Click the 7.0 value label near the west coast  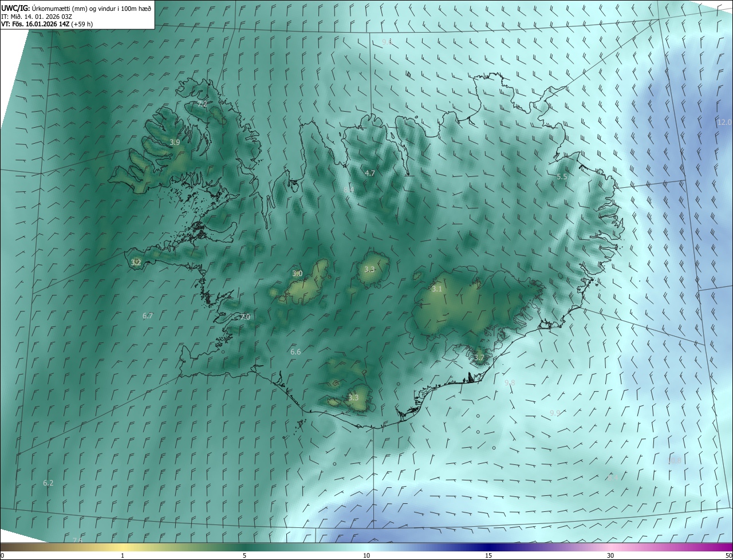[x=245, y=317]
